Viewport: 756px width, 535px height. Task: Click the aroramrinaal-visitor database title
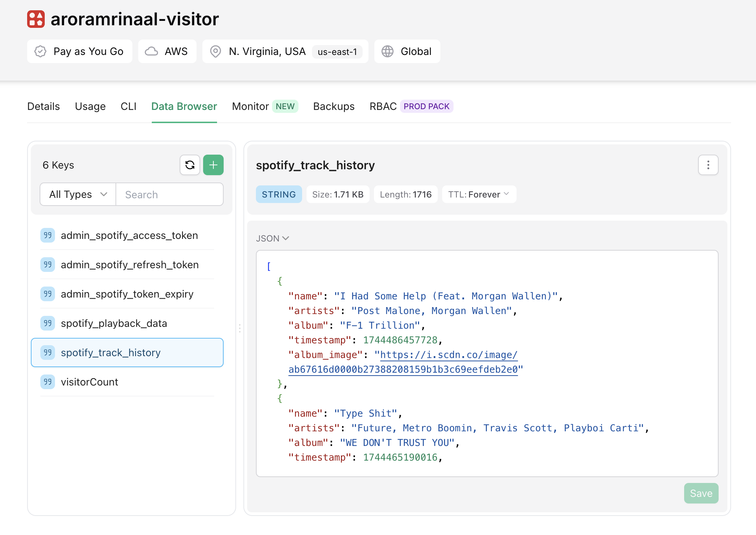tap(135, 19)
